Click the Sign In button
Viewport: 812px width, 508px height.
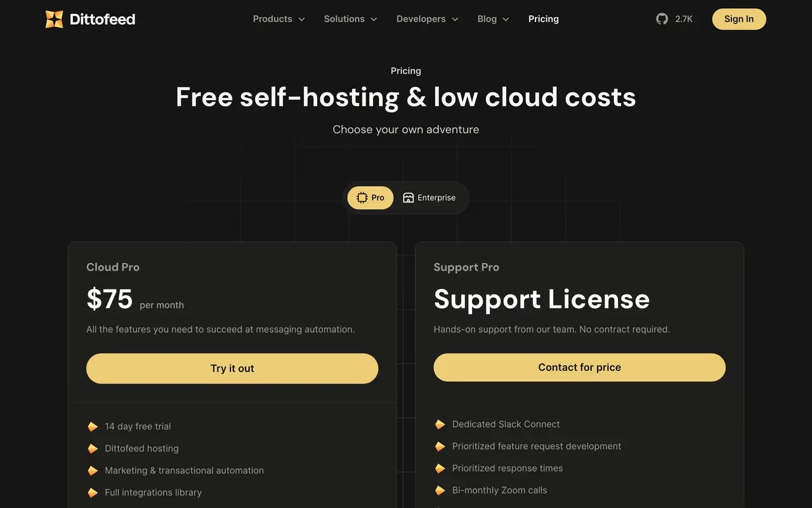(739, 19)
